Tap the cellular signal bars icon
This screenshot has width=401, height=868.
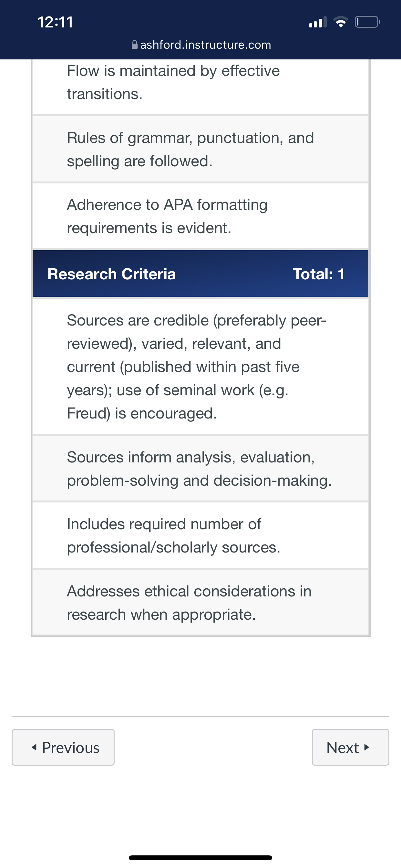[318, 22]
